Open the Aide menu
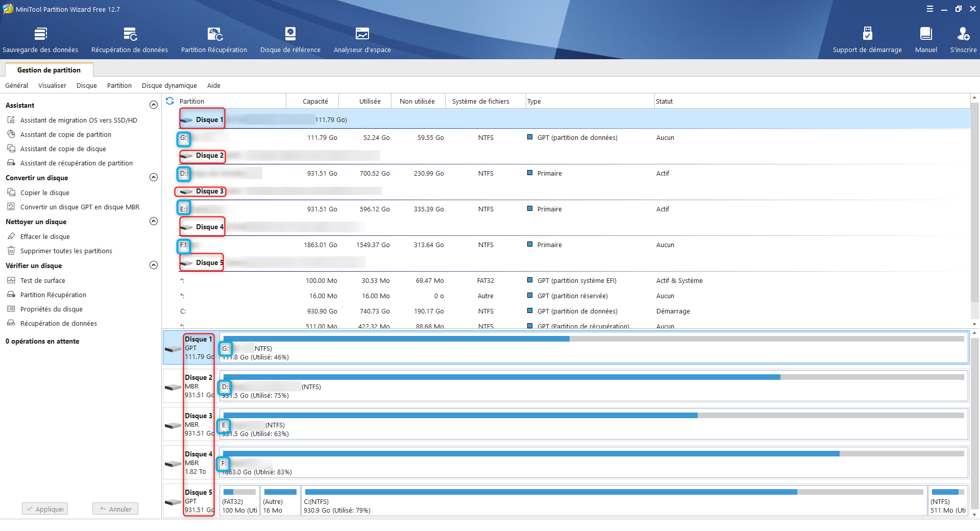Viewport: 980px width, 531px height. 214,85
